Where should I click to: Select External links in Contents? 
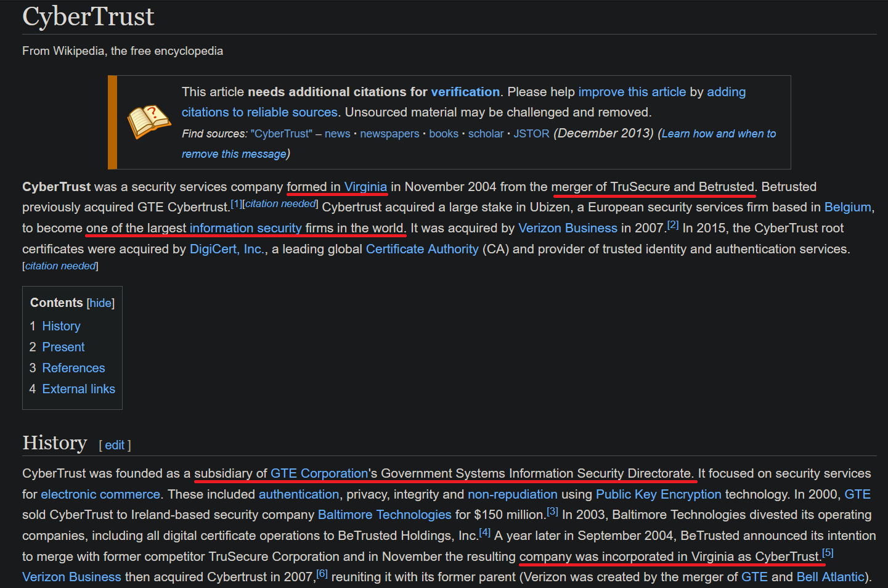coord(78,389)
